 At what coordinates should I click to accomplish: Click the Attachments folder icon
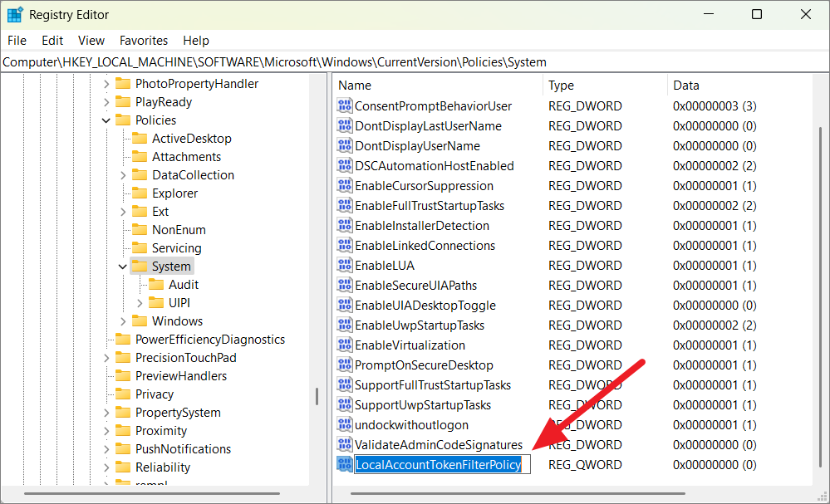click(140, 157)
